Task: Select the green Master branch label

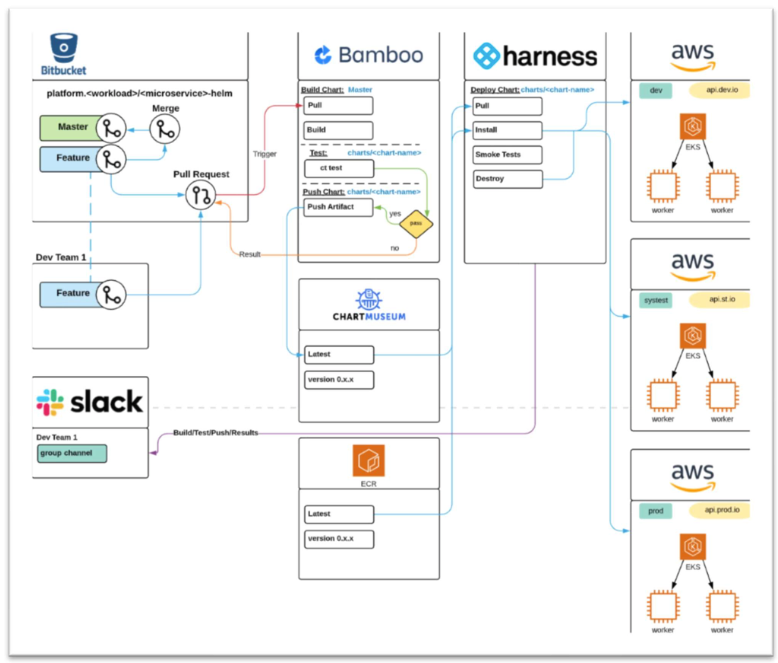Action: point(69,128)
